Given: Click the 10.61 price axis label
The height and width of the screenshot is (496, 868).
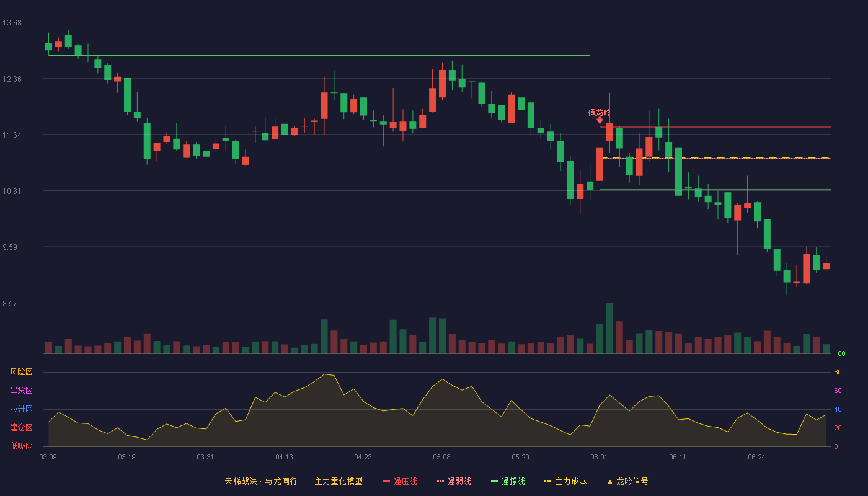Looking at the screenshot, I should [x=12, y=192].
